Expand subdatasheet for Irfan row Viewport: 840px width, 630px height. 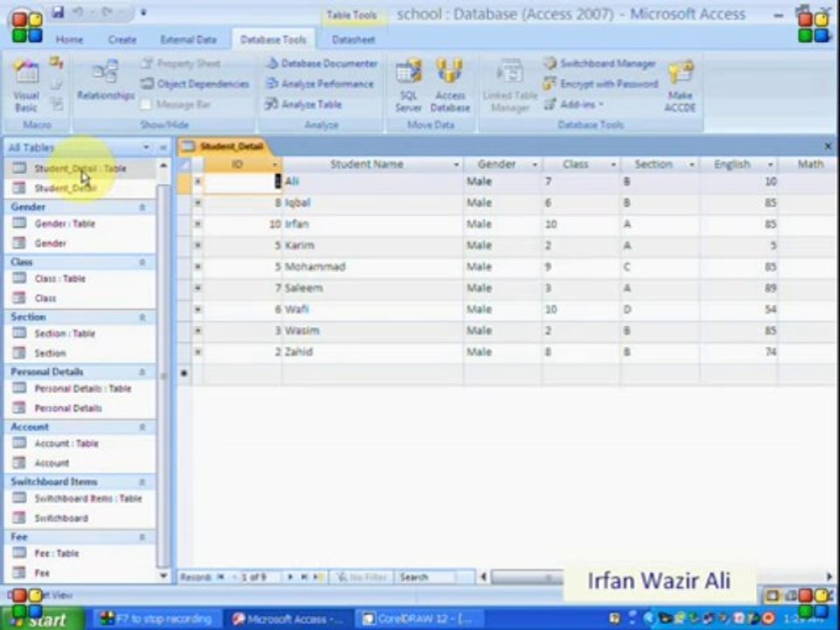pos(198,224)
